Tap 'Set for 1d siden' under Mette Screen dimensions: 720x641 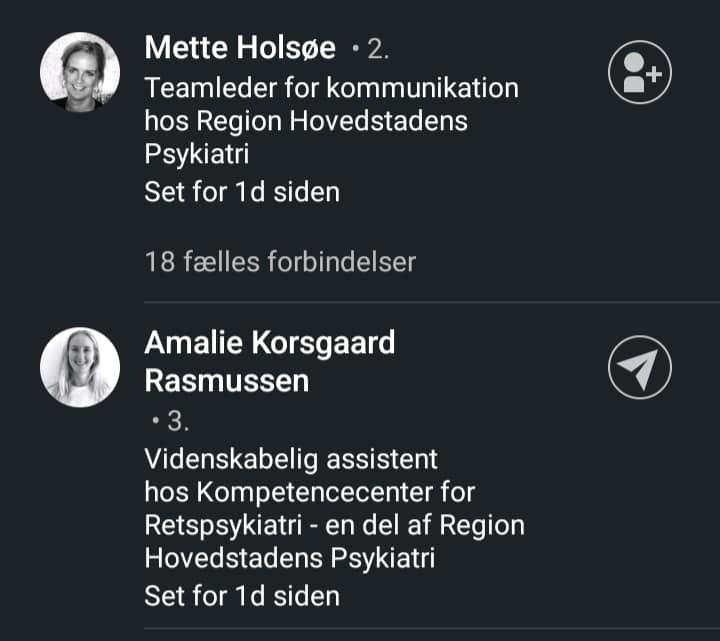(x=242, y=192)
